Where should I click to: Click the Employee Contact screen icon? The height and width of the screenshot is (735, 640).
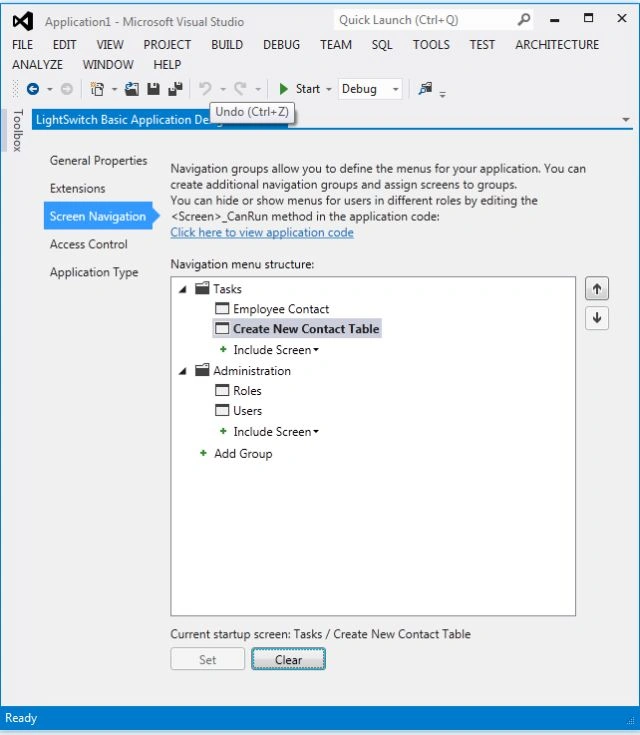222,308
